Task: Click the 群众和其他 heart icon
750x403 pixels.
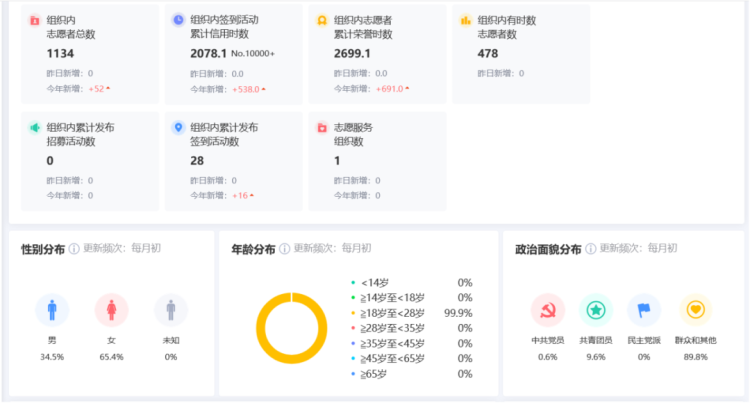Action: tap(696, 311)
